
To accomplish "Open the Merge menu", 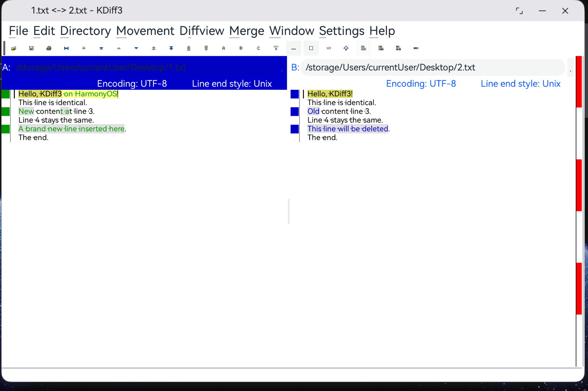I will 247,31.
